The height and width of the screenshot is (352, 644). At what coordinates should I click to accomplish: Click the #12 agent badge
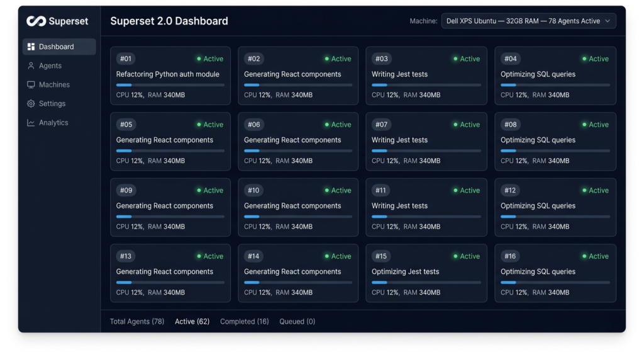510,190
